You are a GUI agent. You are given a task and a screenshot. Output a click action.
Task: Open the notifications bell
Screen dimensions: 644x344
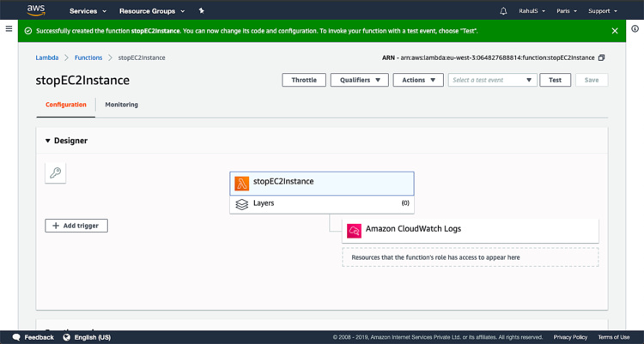point(503,11)
